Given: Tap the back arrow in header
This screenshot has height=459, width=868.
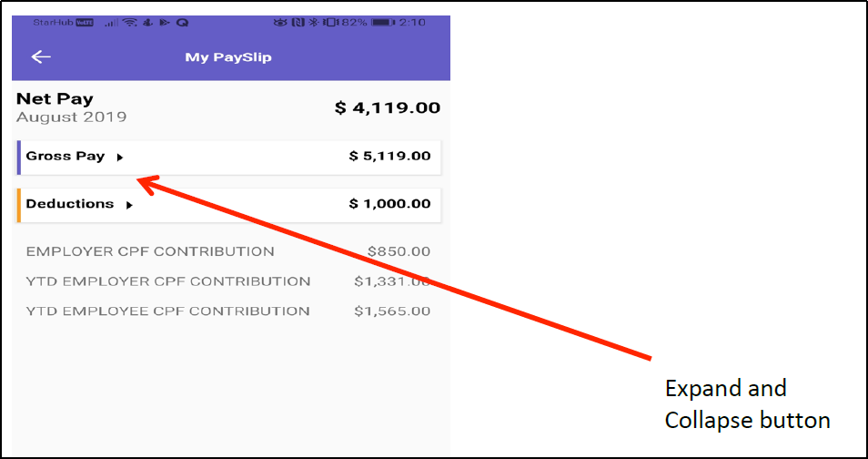Looking at the screenshot, I should point(41,57).
